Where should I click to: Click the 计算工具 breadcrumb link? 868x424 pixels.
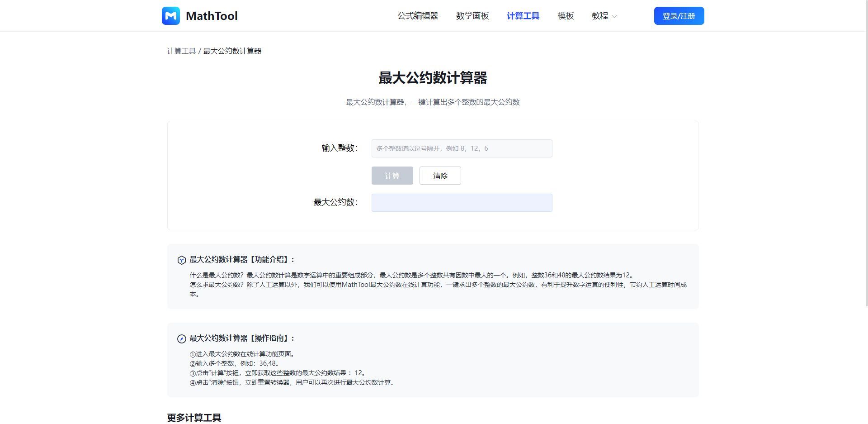pos(181,51)
